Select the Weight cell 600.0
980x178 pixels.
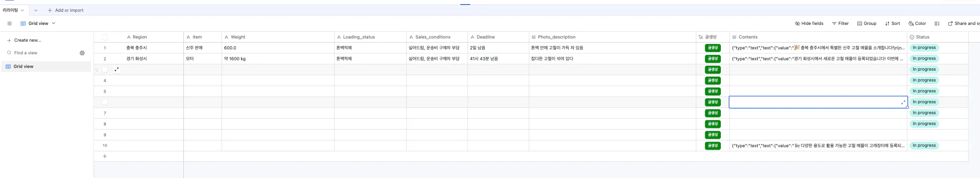tap(278, 48)
